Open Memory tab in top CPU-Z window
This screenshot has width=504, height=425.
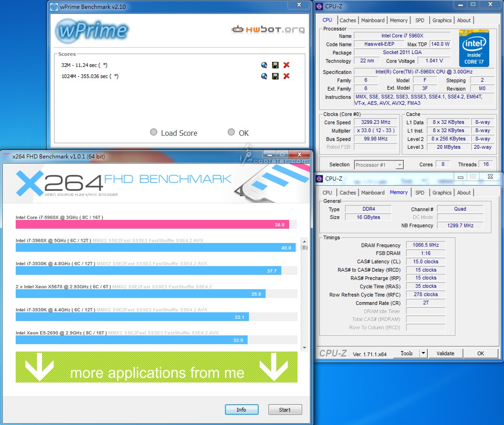point(399,20)
